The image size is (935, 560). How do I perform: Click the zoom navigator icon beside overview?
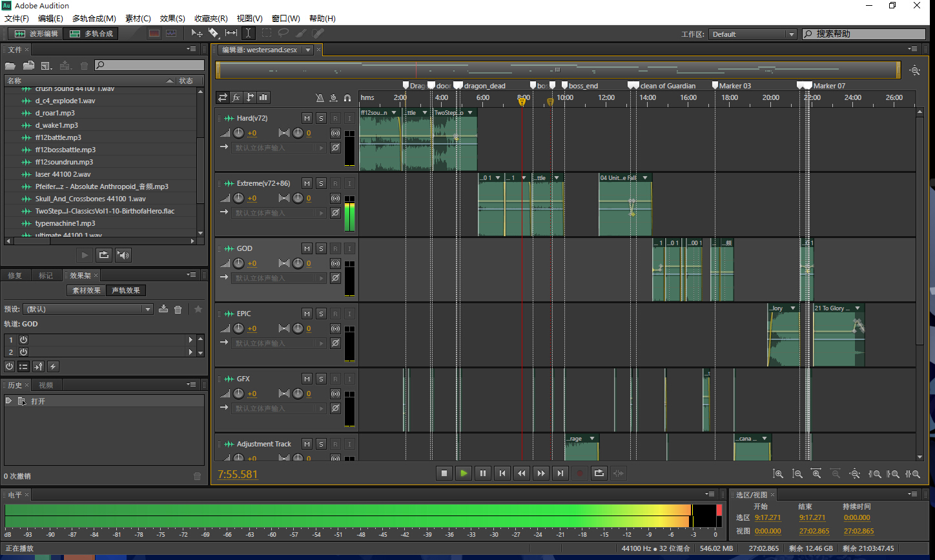point(914,70)
